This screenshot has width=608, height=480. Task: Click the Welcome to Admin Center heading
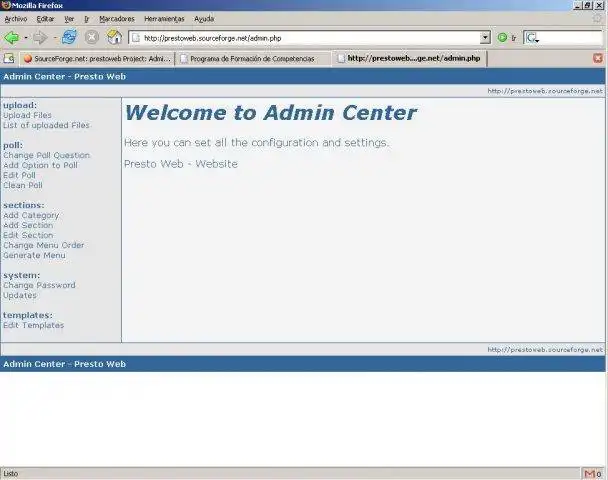(x=270, y=113)
